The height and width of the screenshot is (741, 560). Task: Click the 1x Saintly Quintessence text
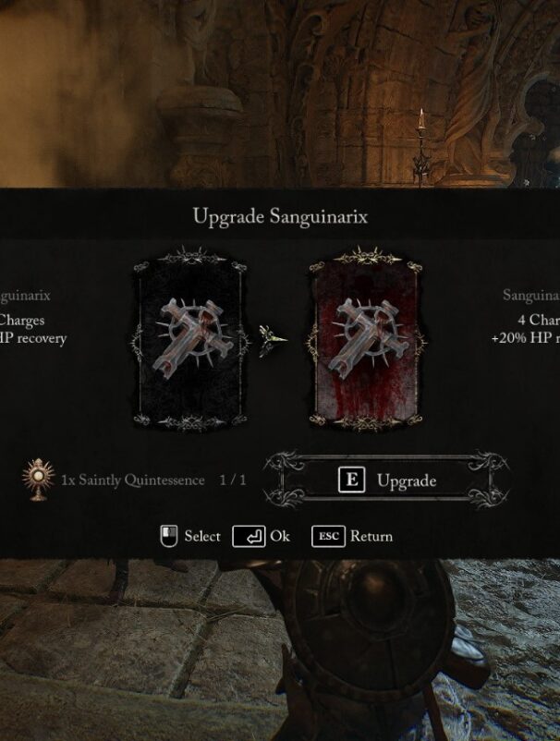tap(133, 480)
